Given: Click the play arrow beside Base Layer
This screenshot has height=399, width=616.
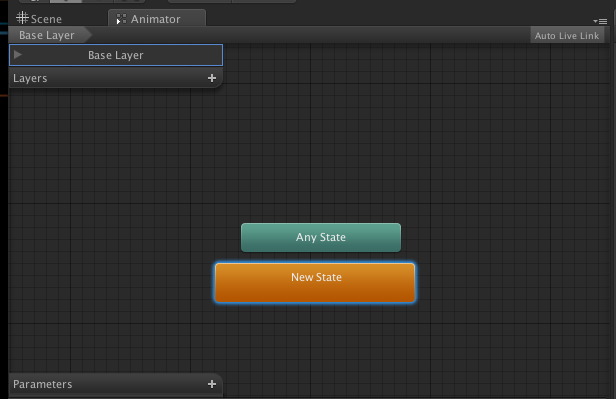Looking at the screenshot, I should pyautogui.click(x=17, y=55).
